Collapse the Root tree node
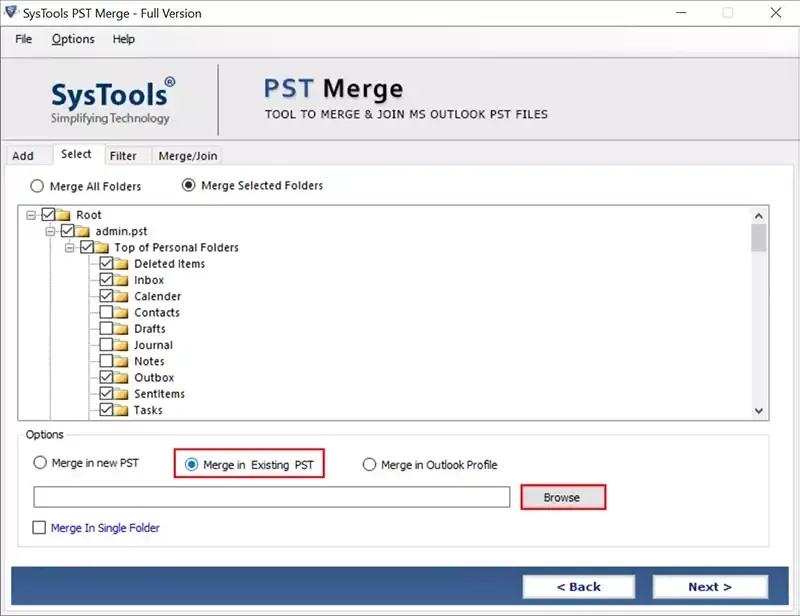The image size is (800, 616). pyautogui.click(x=31, y=215)
